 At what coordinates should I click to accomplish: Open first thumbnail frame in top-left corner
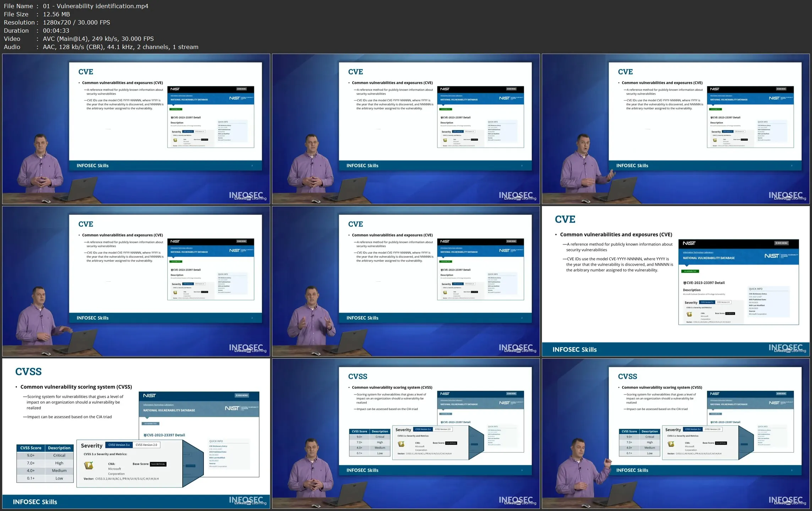point(136,129)
